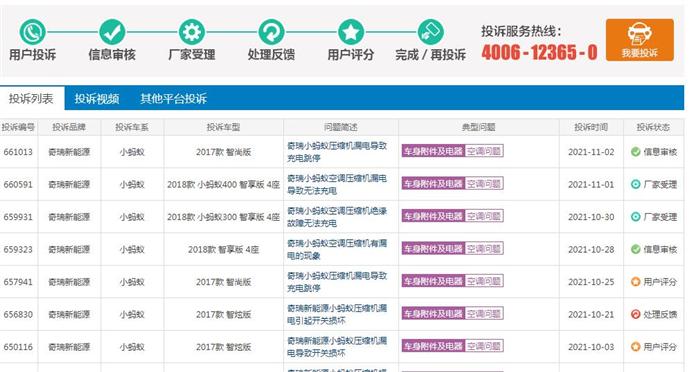Click the 用户评分 status icon for 657941
The image size is (700, 372).
[636, 282]
